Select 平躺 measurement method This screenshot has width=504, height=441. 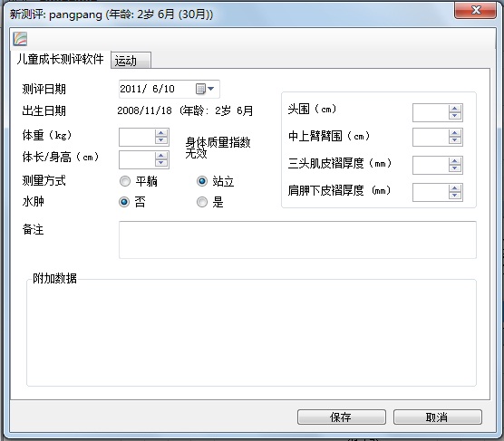pos(125,181)
